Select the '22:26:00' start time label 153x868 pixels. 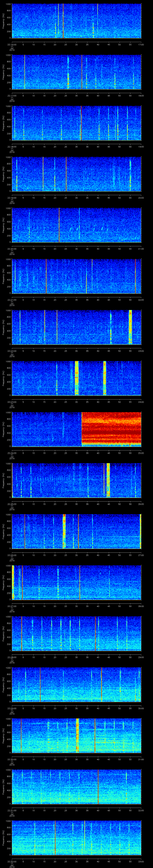[x=12, y=555]
